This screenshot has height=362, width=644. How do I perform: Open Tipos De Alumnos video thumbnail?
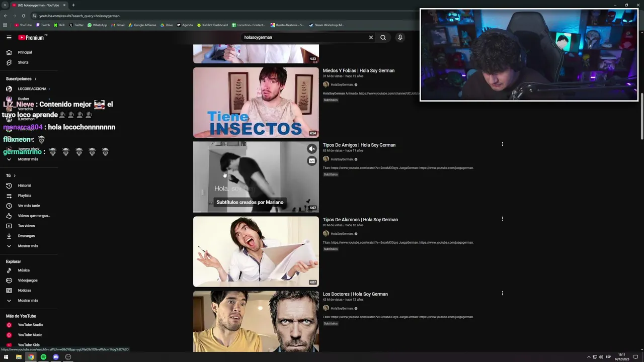click(x=256, y=251)
